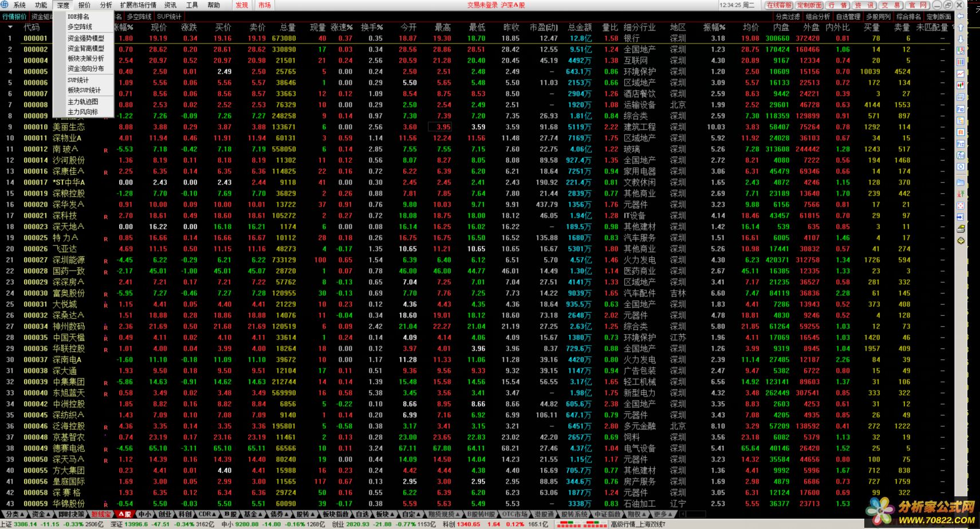Image resolution: width=980 pixels, height=529 pixels.
Task: Click the quote grid table sidebar icon
Action: coord(961,62)
